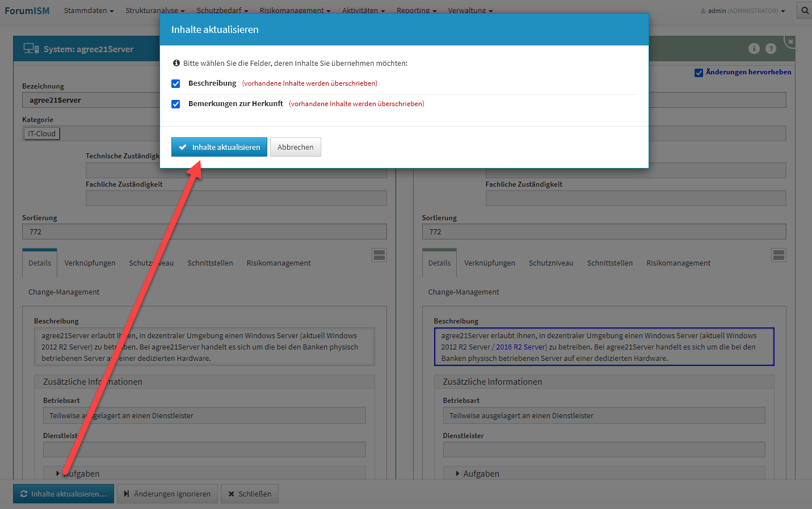Close the comparison panel with X icon

[x=790, y=41]
